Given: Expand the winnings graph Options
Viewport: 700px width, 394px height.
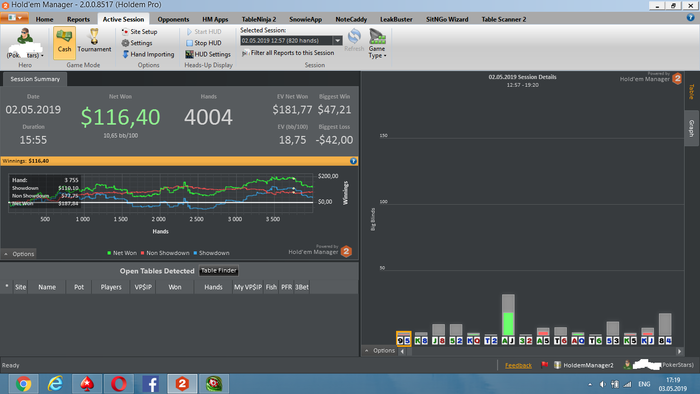Looking at the screenshot, I should coord(19,253).
